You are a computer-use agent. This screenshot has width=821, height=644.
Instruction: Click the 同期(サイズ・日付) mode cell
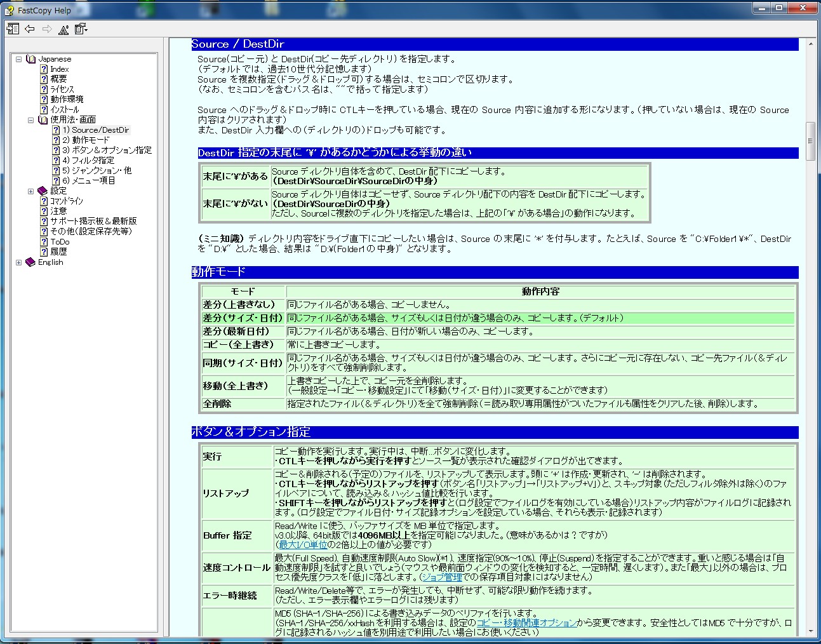pyautogui.click(x=243, y=363)
